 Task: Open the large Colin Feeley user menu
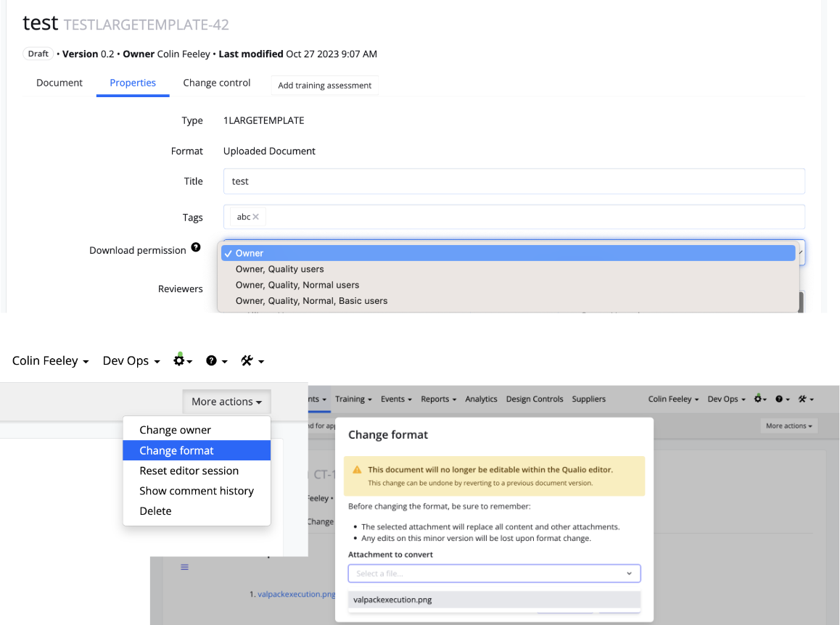tap(50, 360)
